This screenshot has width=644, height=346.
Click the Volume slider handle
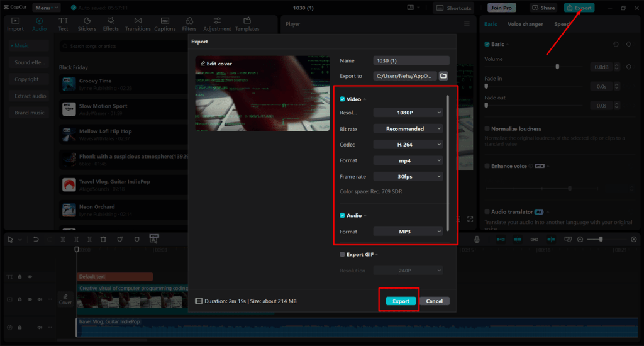point(557,67)
